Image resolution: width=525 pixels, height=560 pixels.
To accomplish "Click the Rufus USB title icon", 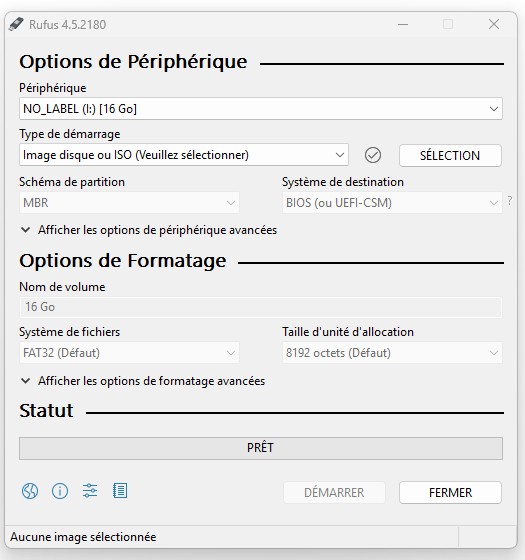I will click(16, 24).
